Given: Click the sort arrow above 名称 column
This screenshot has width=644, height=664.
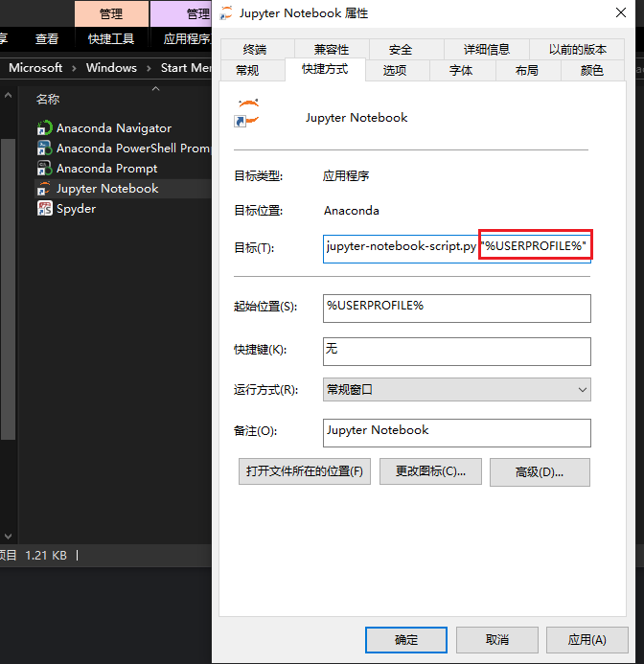Looking at the screenshot, I should [x=155, y=88].
